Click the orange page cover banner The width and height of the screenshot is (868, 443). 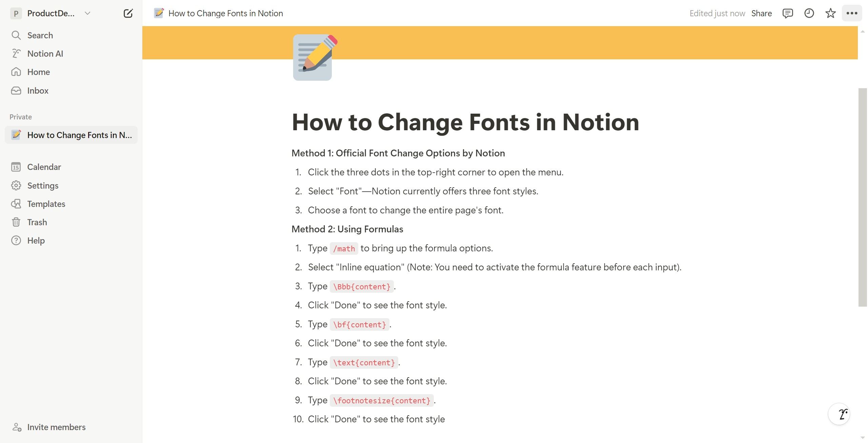coord(500,43)
